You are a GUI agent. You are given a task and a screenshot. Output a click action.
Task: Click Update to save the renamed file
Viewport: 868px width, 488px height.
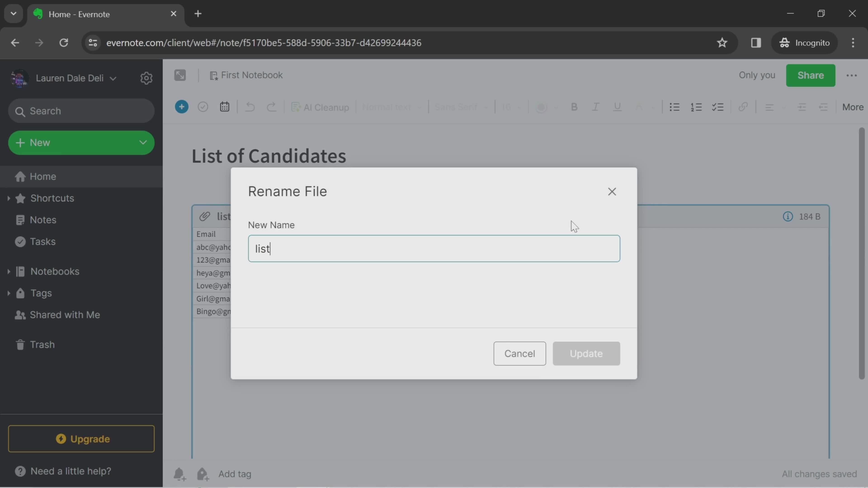point(586,353)
